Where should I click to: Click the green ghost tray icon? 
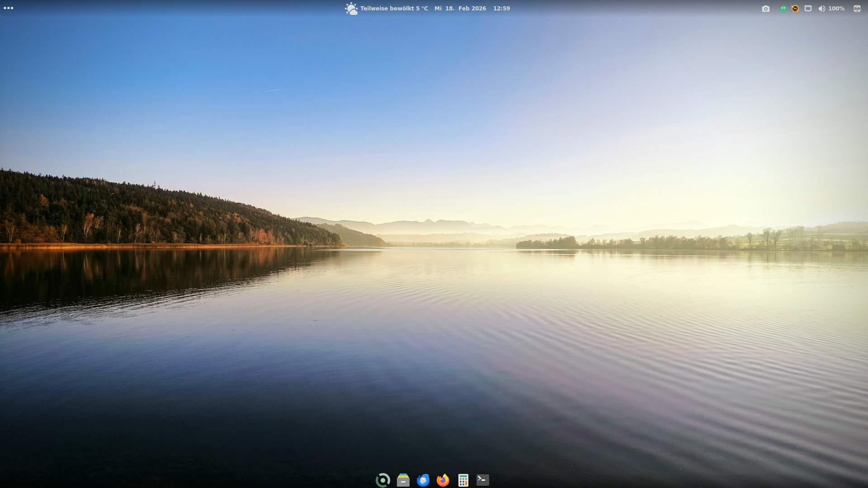click(783, 9)
